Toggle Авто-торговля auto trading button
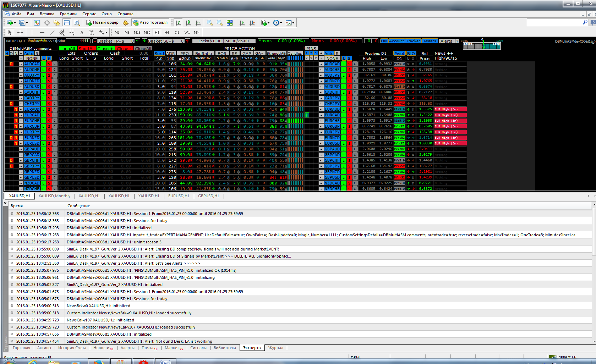 [x=150, y=22]
